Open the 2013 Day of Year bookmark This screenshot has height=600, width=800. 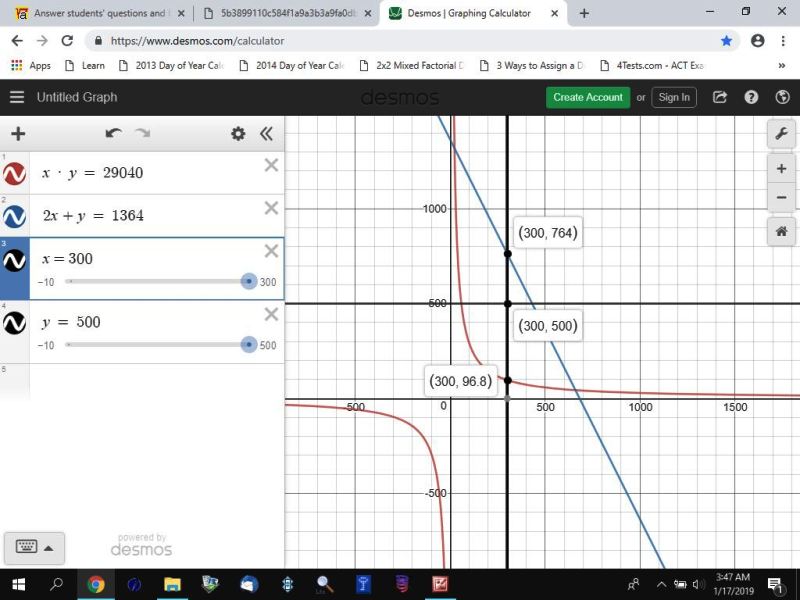pos(171,65)
